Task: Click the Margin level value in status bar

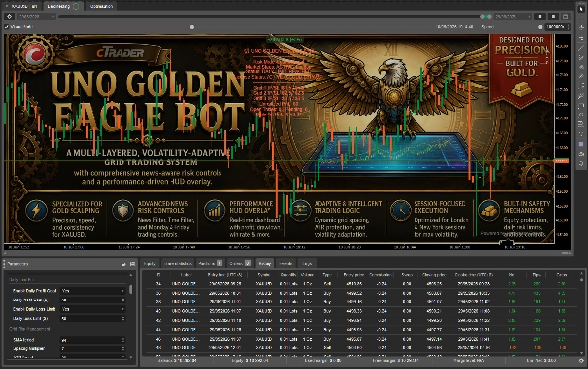Action: pos(468,361)
